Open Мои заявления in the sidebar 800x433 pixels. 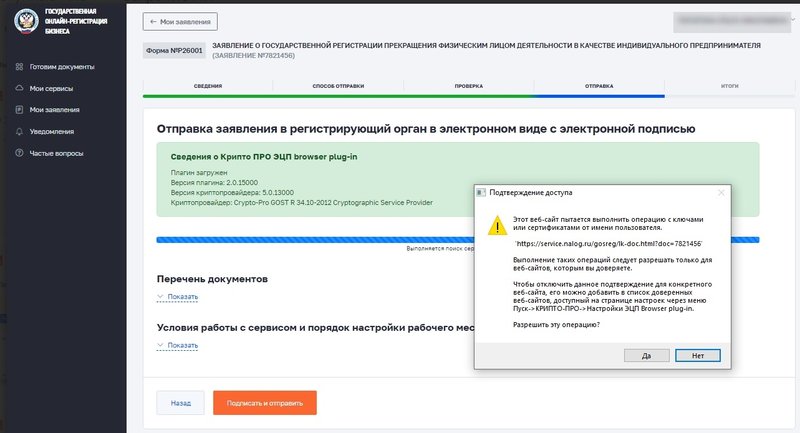coord(55,110)
